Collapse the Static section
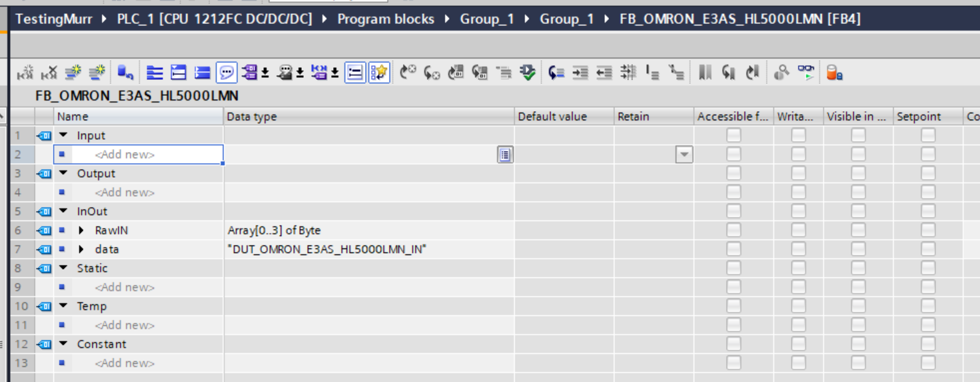The height and width of the screenshot is (382, 980). coord(63,268)
